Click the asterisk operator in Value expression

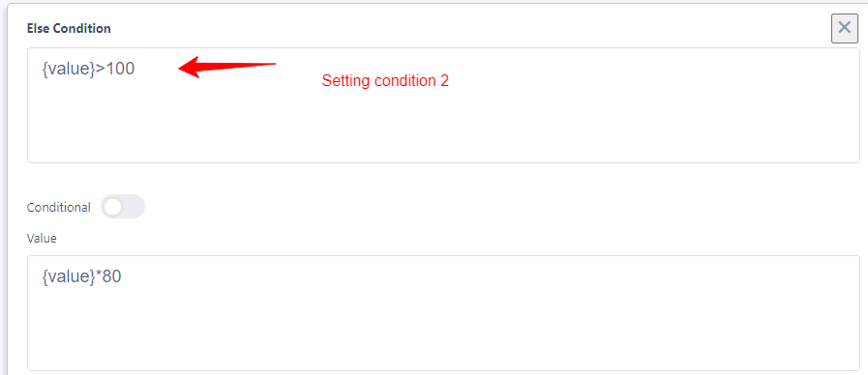[99, 274]
